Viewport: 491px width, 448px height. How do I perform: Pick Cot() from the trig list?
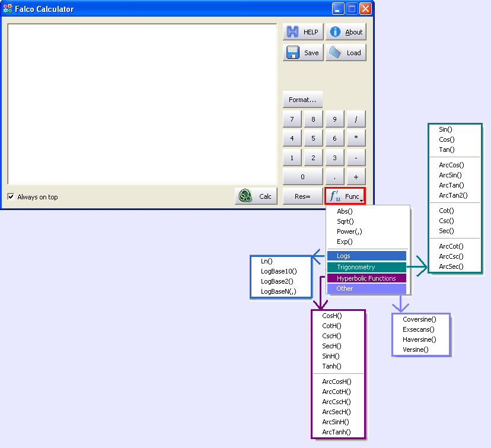tap(446, 211)
